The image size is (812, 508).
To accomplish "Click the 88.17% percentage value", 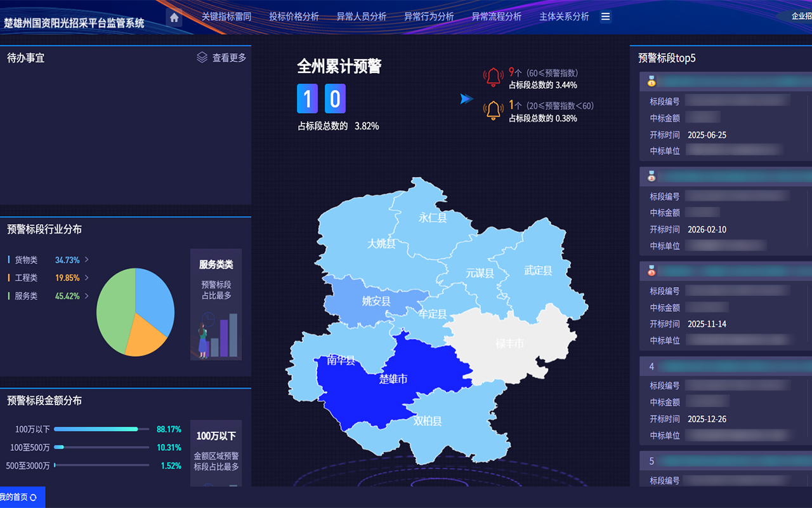I will coord(169,429).
